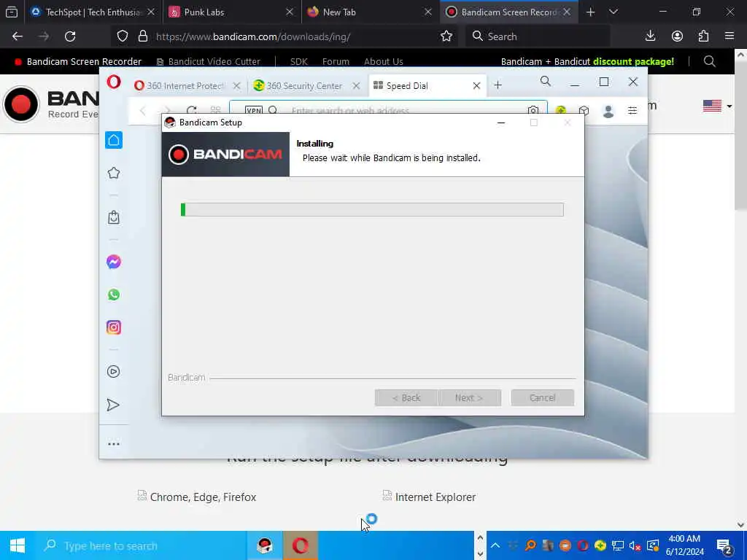
Task: Open About Us link
Action: 383,61
